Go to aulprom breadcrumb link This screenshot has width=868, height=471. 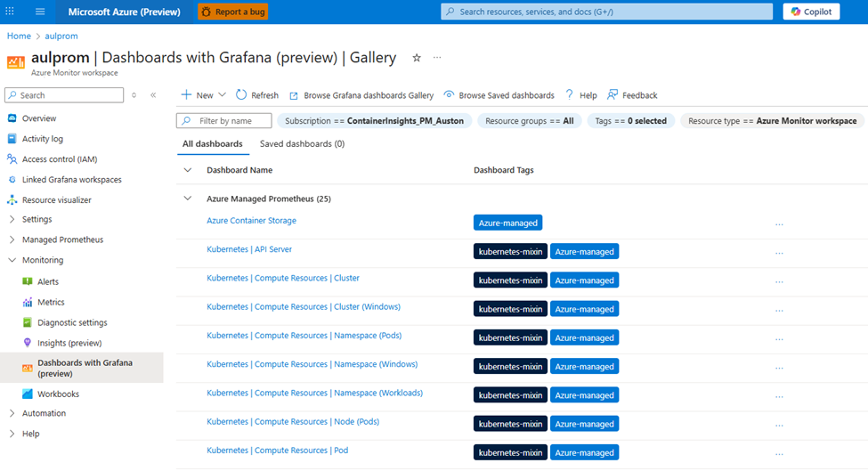[61, 36]
